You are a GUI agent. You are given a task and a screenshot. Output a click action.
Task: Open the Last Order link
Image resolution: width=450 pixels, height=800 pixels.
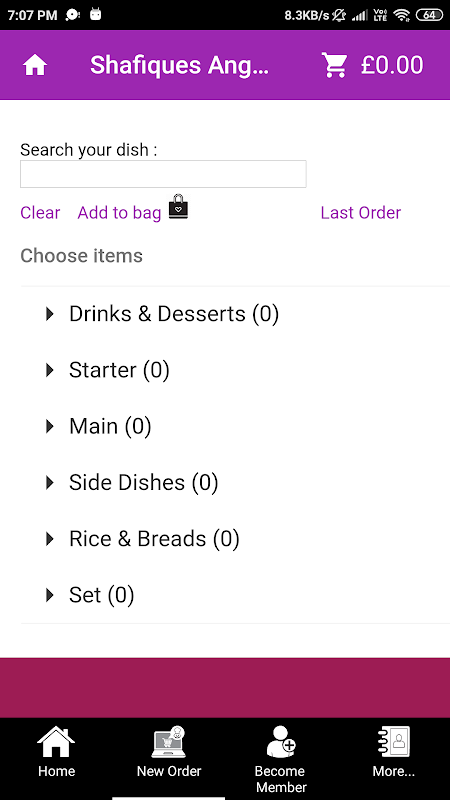(361, 213)
